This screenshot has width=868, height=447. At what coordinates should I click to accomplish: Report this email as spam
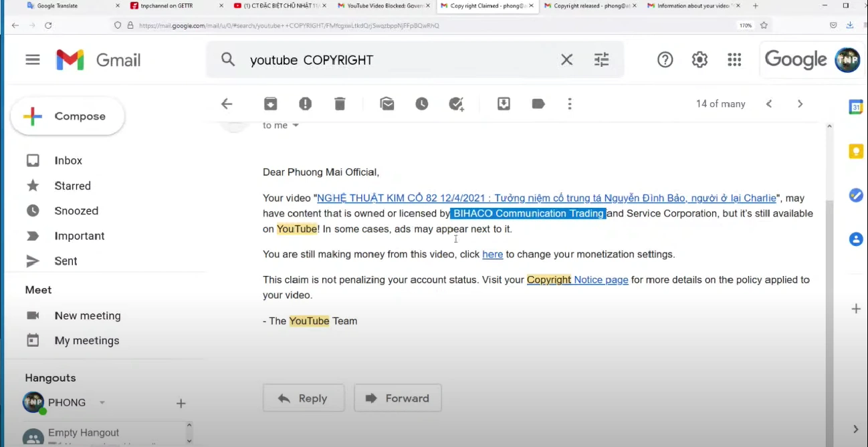coord(305,104)
